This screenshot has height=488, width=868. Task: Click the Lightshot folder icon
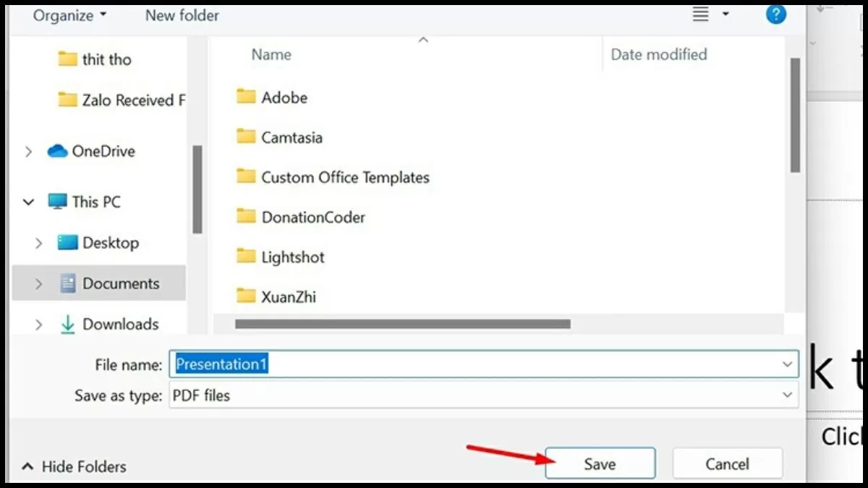(247, 257)
